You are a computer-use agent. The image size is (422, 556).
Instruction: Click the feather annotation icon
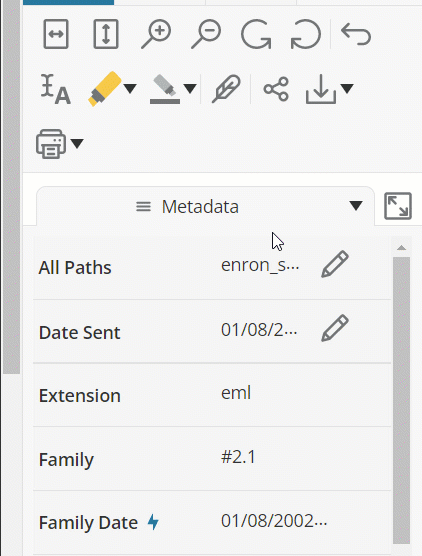pyautogui.click(x=226, y=89)
